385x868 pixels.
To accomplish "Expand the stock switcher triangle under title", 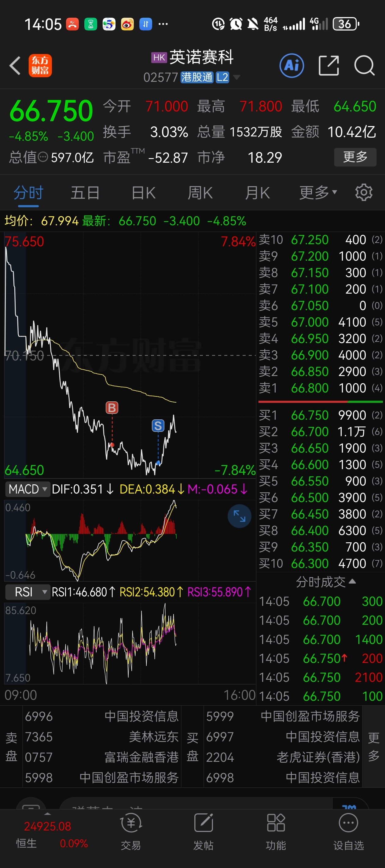I will click(237, 77).
